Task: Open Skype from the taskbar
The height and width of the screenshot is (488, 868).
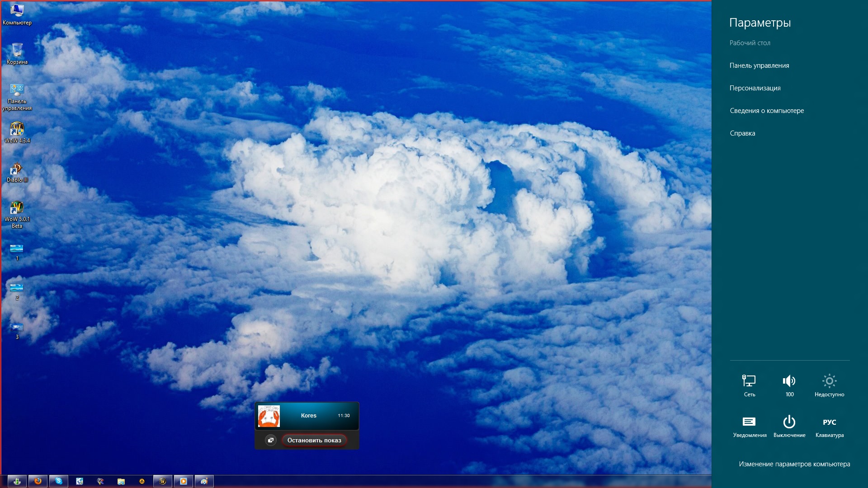Action: coord(59,481)
